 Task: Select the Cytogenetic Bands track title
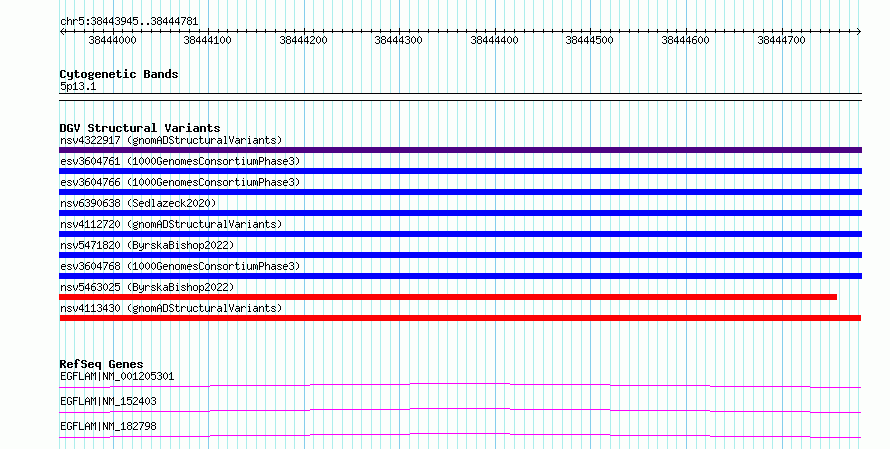point(119,74)
